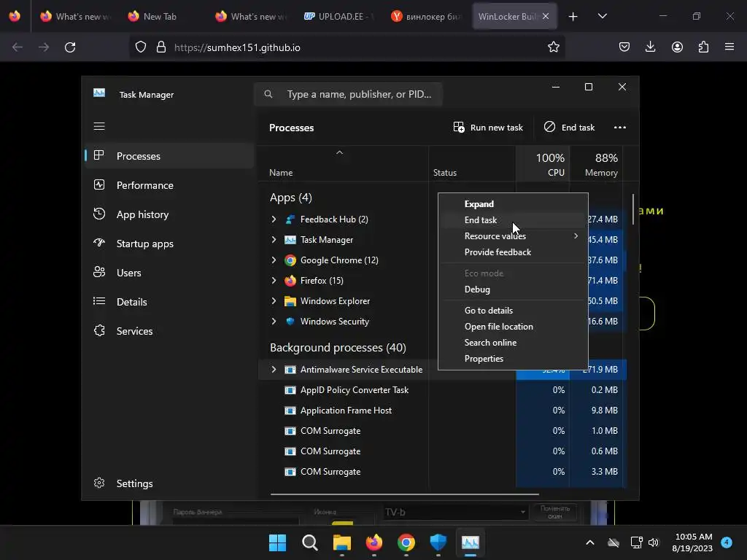
Task: Open the volume control in system tray
Action: coord(654,542)
